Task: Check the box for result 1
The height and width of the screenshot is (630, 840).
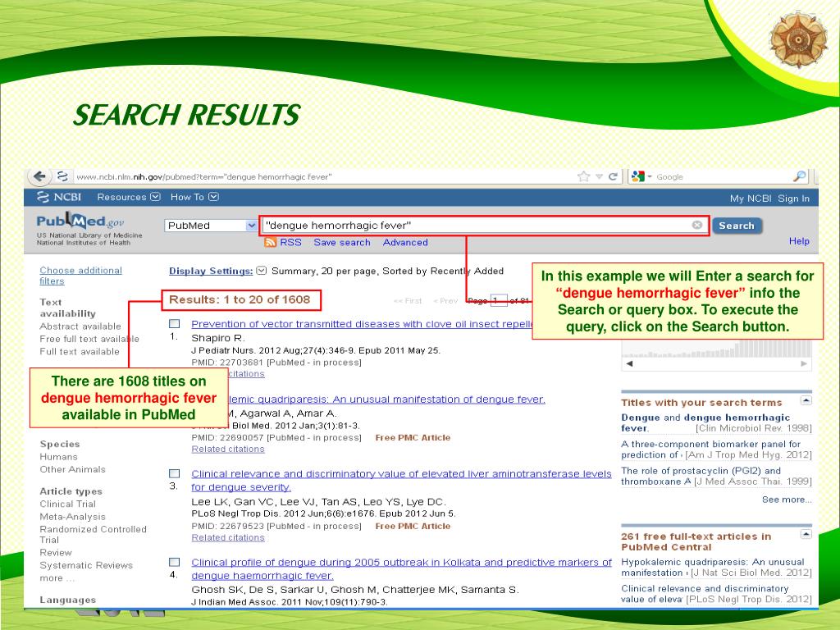Action: click(x=174, y=323)
